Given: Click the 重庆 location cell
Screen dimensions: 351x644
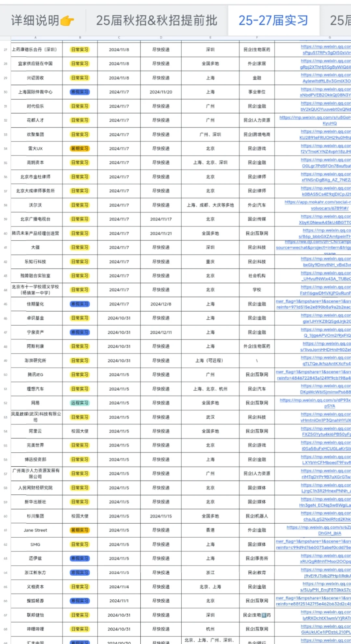Looking at the screenshot, I should pos(210,262).
